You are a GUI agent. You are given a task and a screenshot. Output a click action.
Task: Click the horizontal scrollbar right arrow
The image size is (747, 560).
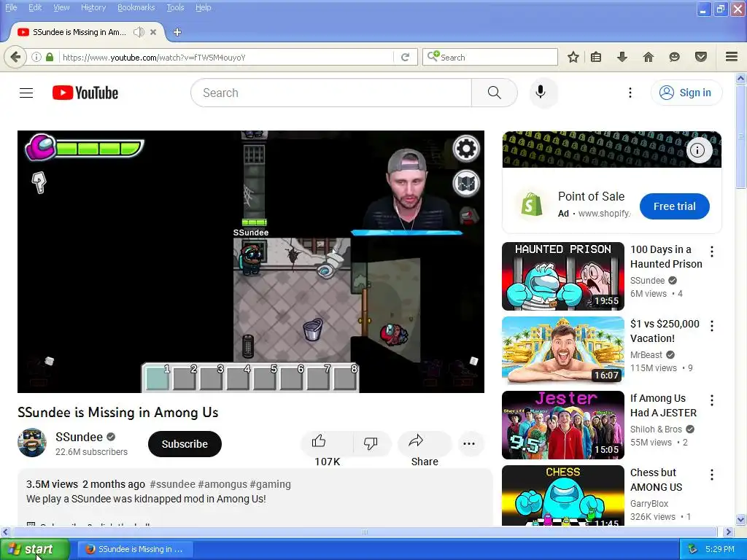coord(728,532)
